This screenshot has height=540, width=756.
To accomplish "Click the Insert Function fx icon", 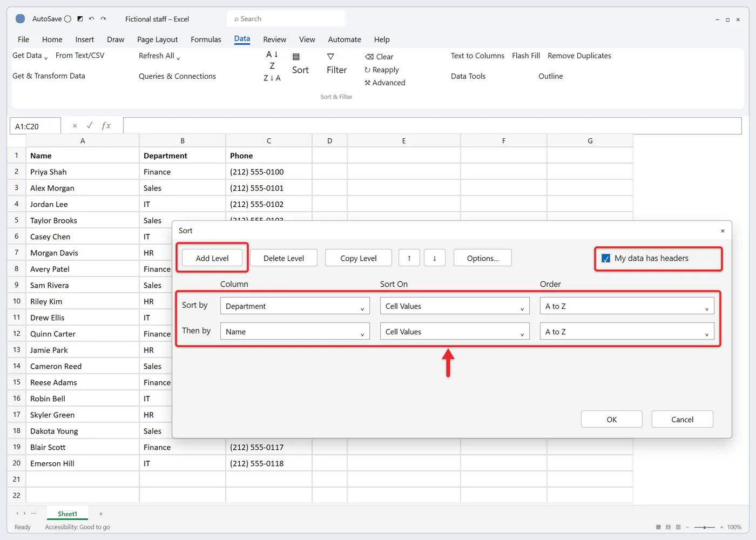I will (106, 126).
